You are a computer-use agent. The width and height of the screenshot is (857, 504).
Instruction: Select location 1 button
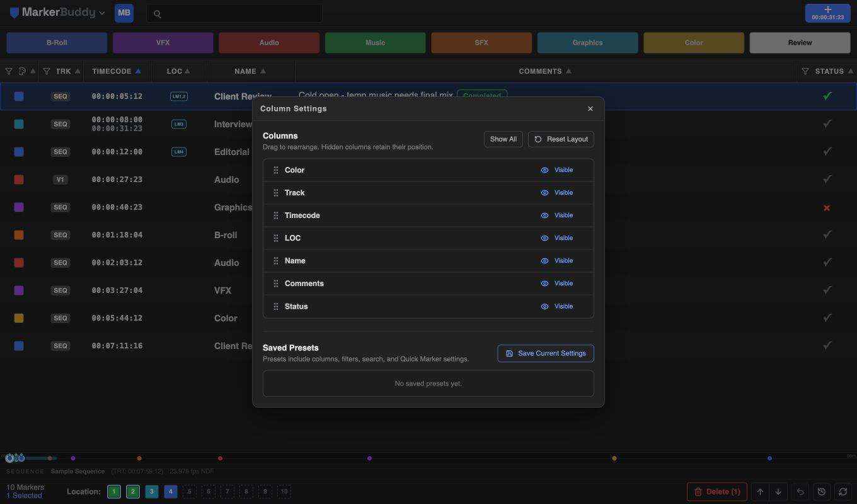coord(114,492)
